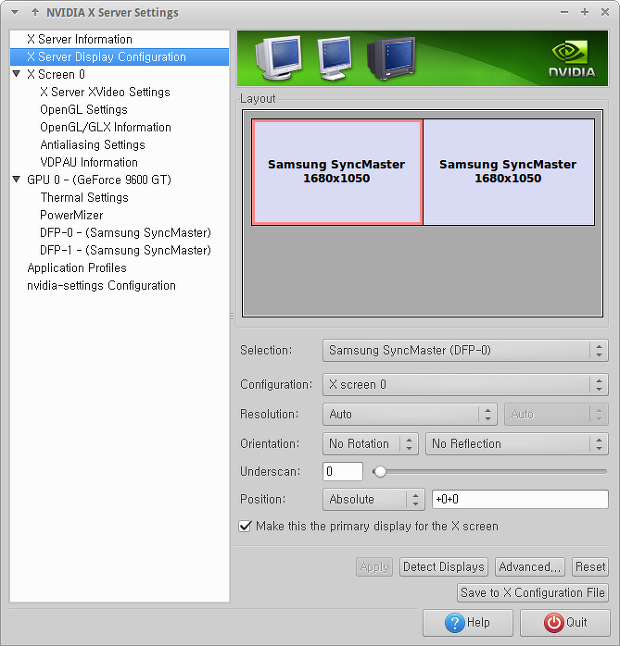Viewport: 620px width, 646px height.
Task: Click Save to X Configuration File
Action: pyautogui.click(x=533, y=593)
